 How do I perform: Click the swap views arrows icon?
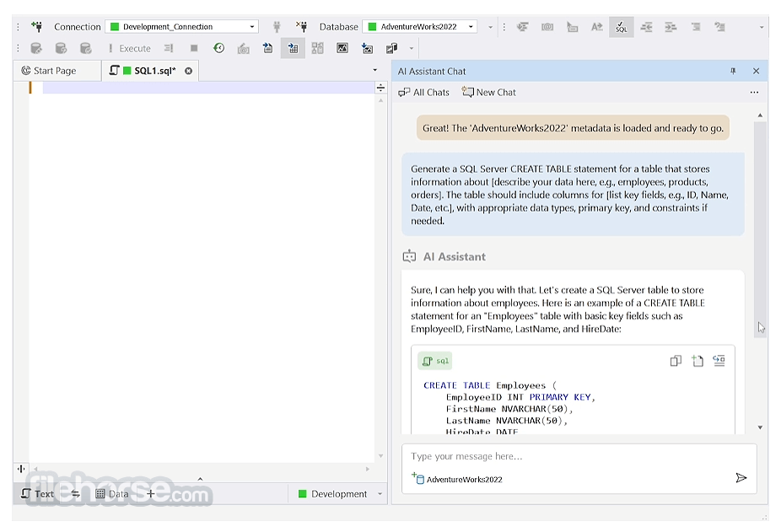[75, 494]
